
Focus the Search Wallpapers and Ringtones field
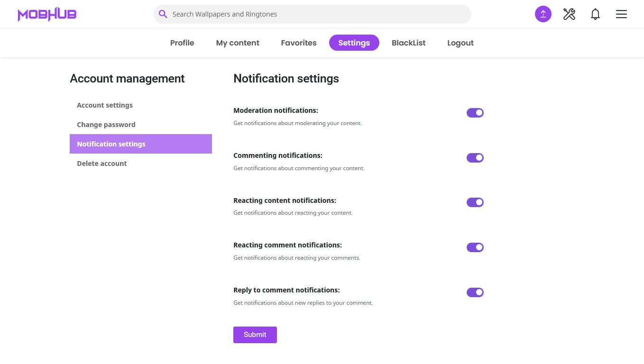click(318, 14)
